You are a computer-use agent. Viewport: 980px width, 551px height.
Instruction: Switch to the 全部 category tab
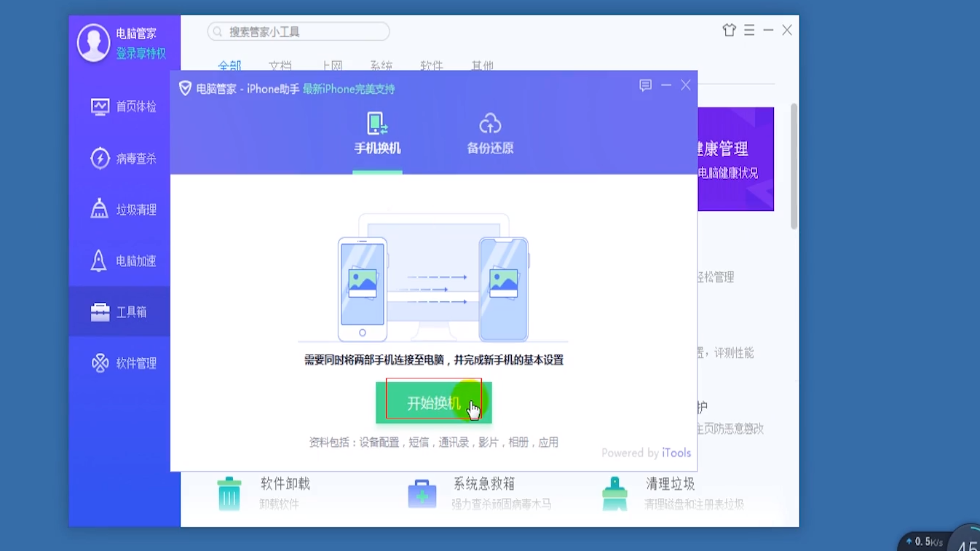(229, 66)
